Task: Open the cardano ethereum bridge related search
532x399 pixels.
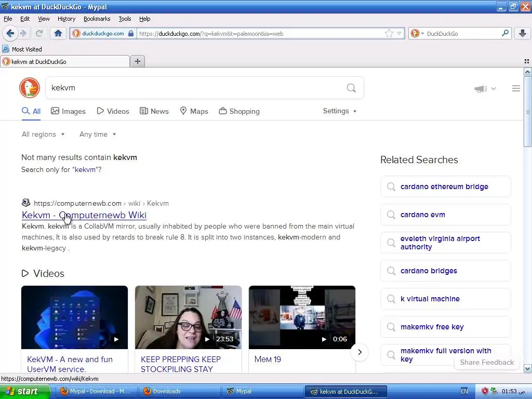Action: pos(445,187)
